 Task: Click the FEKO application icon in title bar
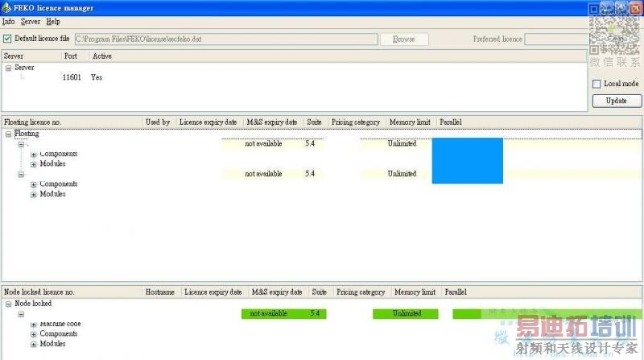[x=6, y=7]
